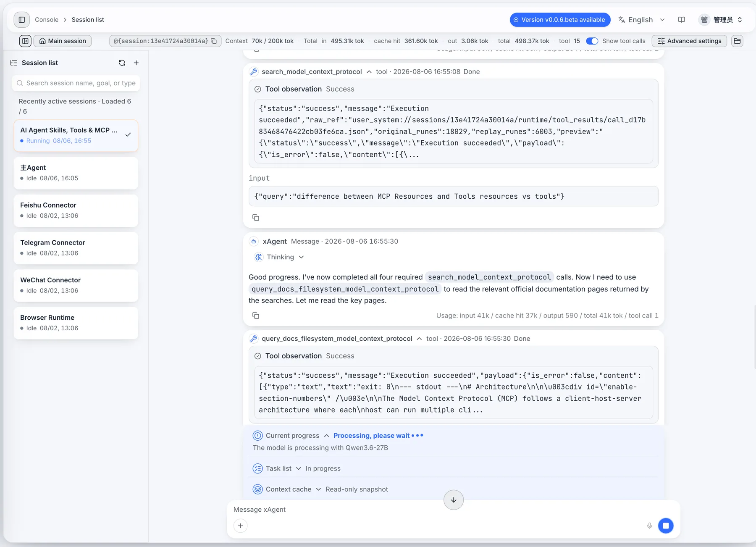Viewport: 756px width, 547px height.
Task: Add attachment with plus in message box
Action: coord(241,526)
